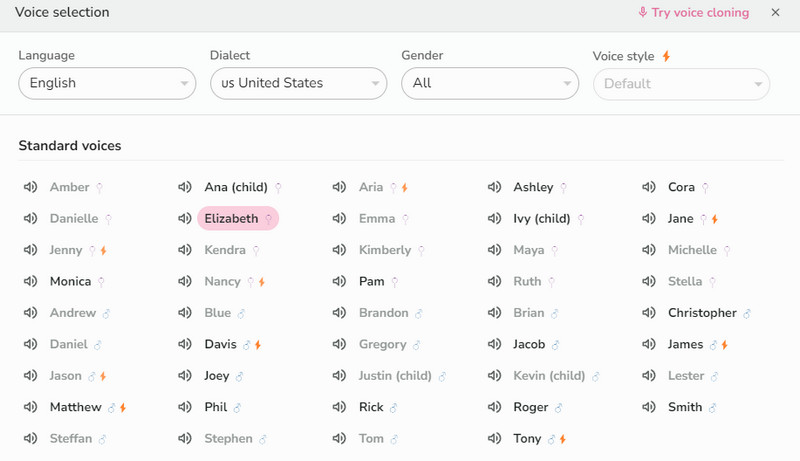This screenshot has height=461, width=800.
Task: Click speaker icon next to Cora
Action: pos(649,187)
